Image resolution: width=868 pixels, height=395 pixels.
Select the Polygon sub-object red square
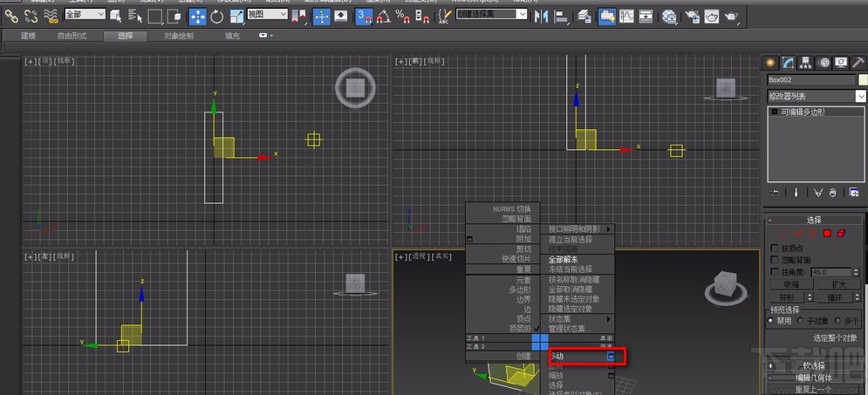click(827, 234)
